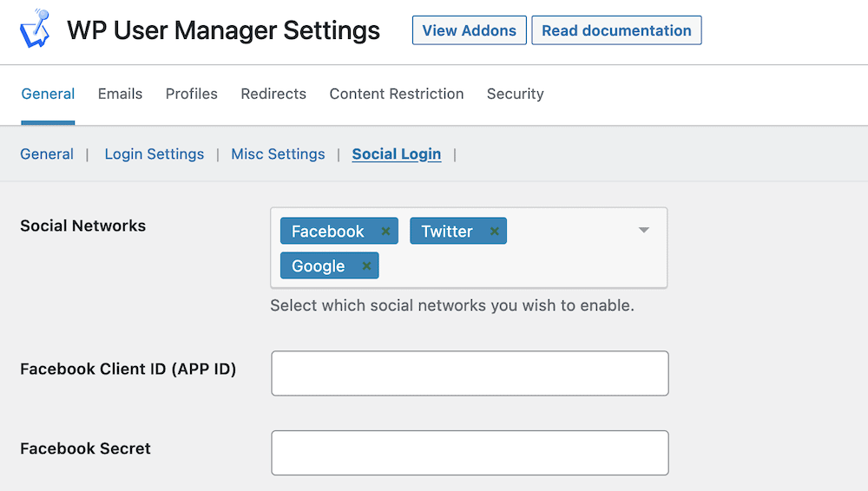Click the WP User Manager logo icon

(x=35, y=29)
